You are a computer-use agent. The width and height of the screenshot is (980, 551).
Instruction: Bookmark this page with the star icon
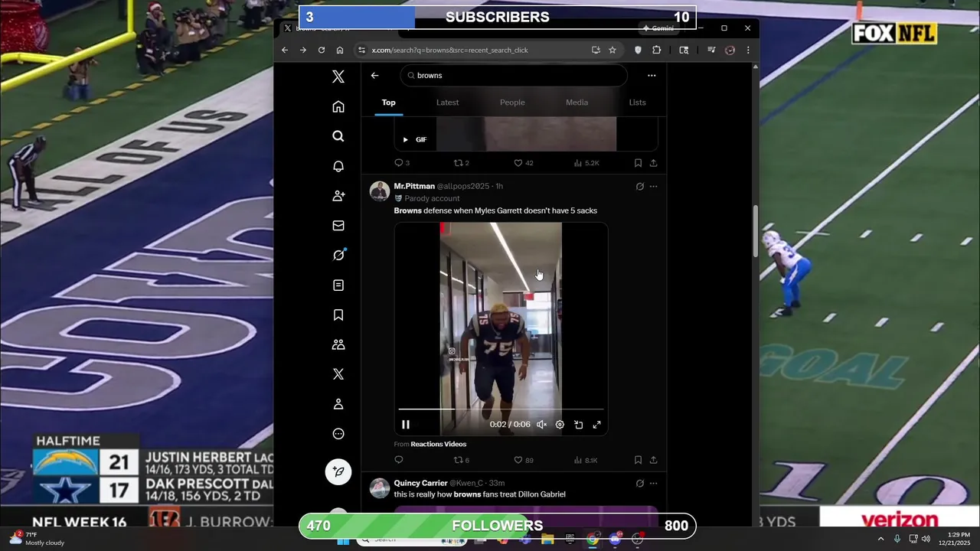click(x=612, y=50)
